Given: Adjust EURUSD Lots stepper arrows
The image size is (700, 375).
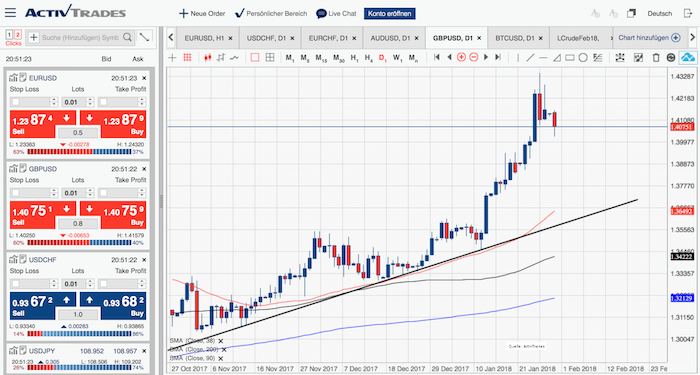Looking at the screenshot, I should click(91, 102).
